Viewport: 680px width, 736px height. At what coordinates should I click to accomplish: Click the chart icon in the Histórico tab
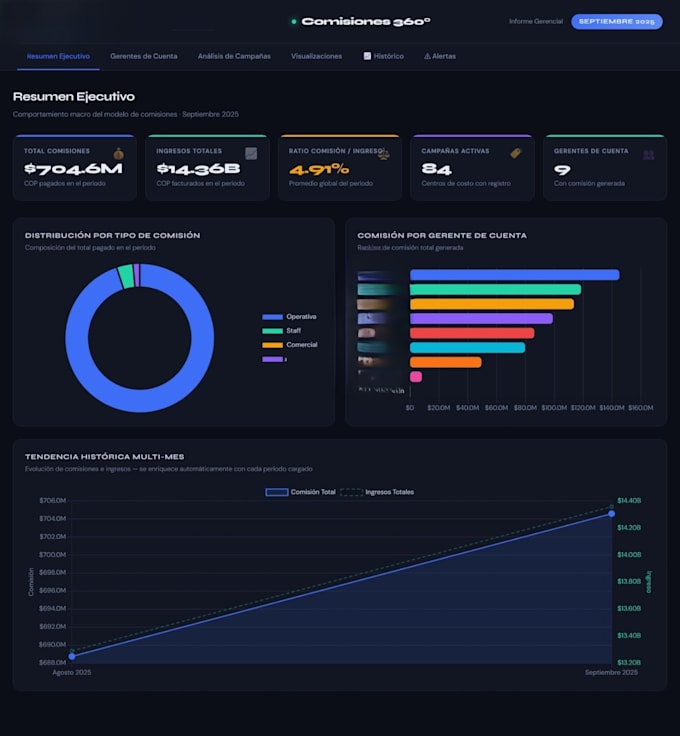pyautogui.click(x=367, y=56)
